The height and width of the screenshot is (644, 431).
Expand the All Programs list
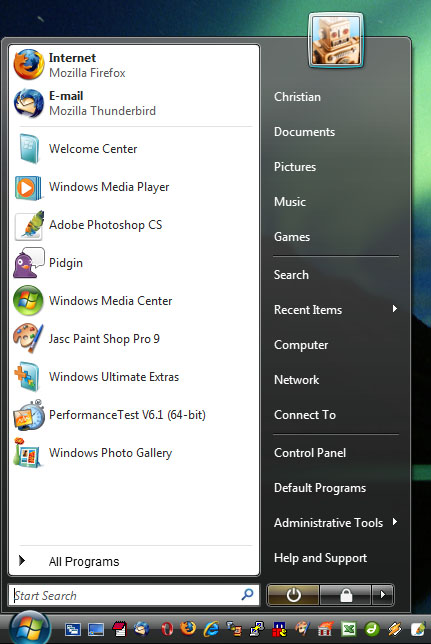click(134, 561)
